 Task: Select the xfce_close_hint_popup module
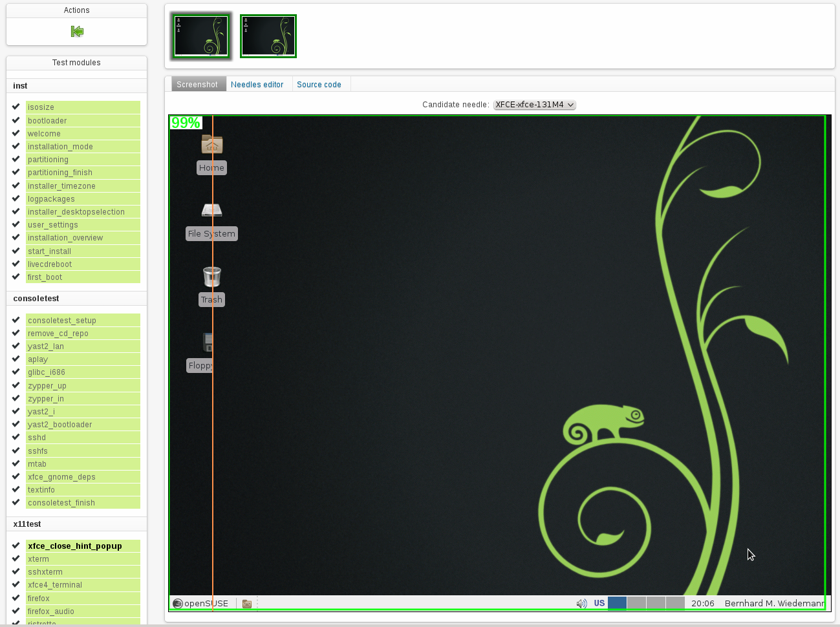83,546
